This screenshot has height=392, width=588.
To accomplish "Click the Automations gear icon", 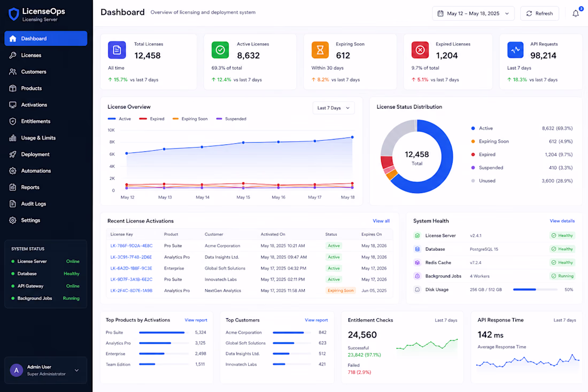I will click(x=13, y=171).
